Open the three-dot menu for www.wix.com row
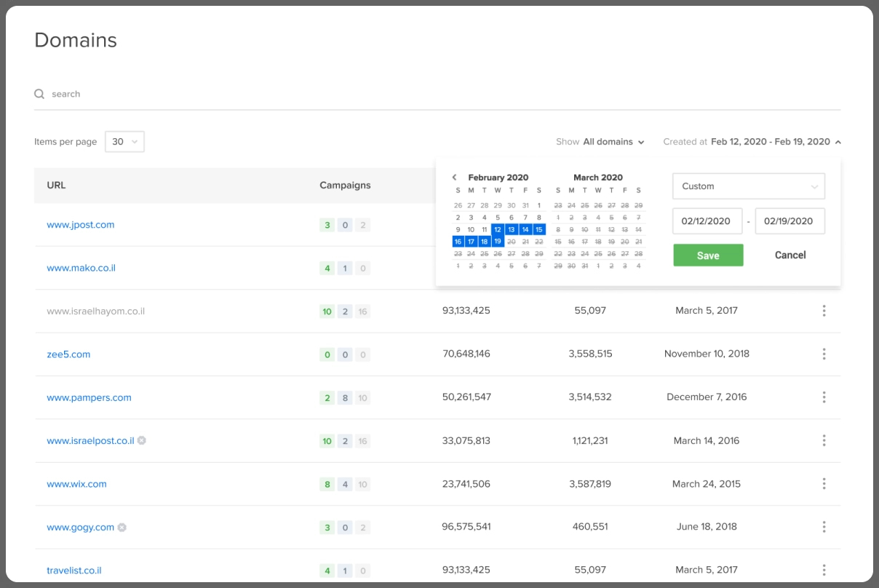879x588 pixels. tap(824, 483)
